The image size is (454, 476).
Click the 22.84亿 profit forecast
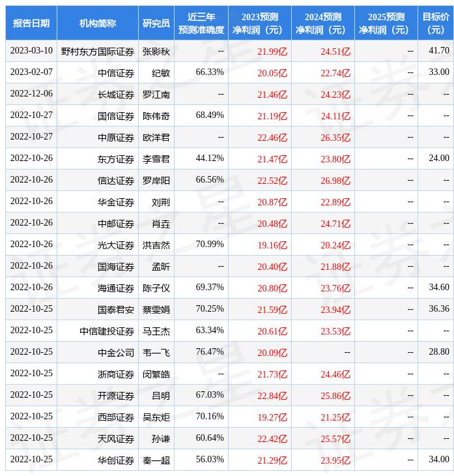click(272, 396)
